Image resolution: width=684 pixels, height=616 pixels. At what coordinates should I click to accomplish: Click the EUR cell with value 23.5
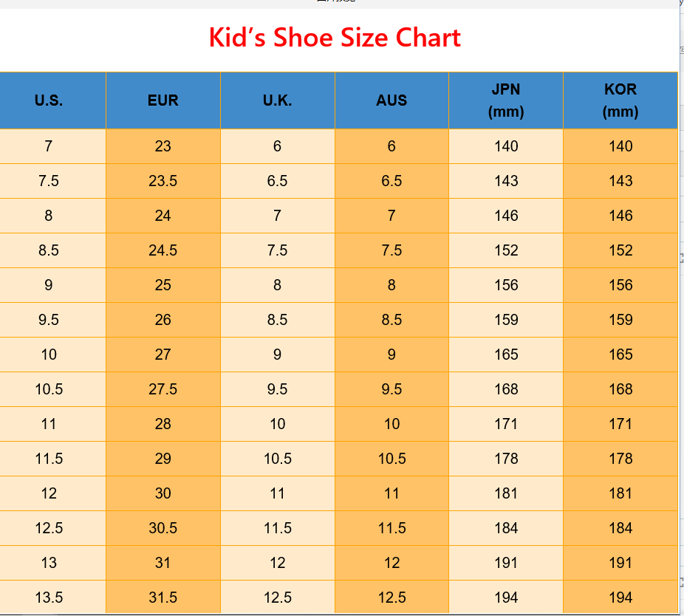(x=163, y=181)
